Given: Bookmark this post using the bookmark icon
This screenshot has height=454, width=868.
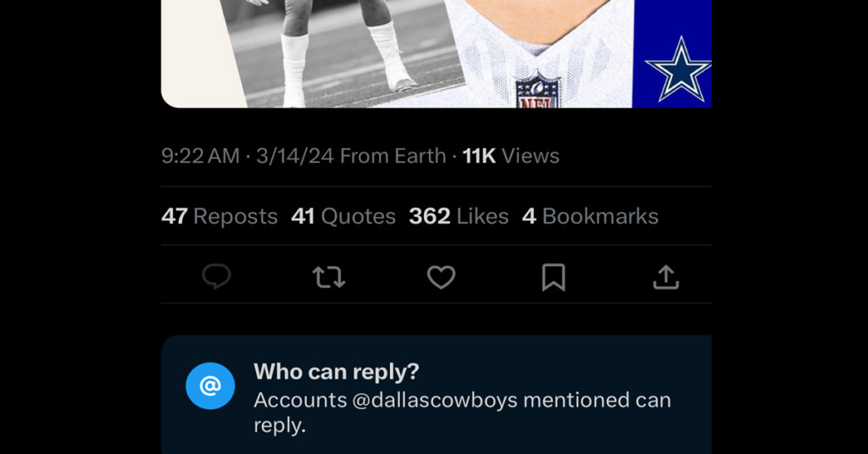Looking at the screenshot, I should (x=554, y=277).
